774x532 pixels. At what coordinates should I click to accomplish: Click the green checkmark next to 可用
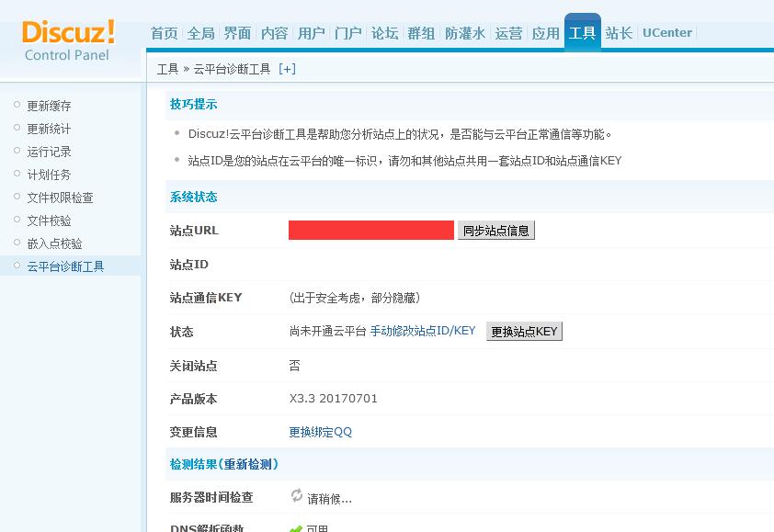(296, 528)
